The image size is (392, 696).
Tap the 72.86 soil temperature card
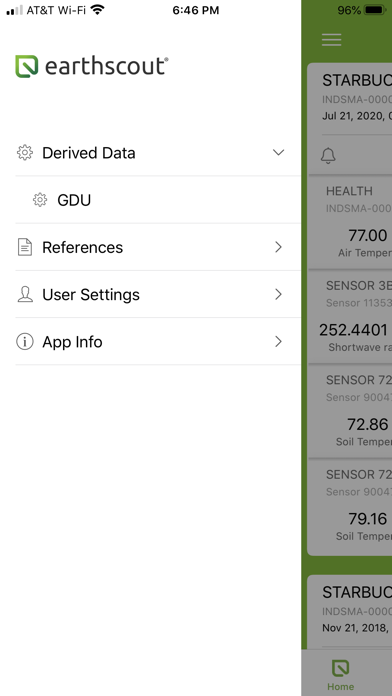(350, 411)
